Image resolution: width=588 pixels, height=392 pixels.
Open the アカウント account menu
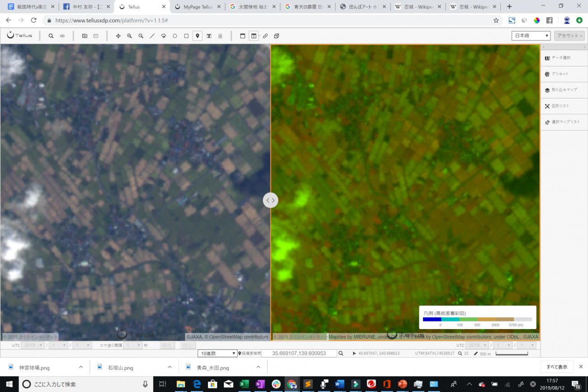tap(569, 36)
